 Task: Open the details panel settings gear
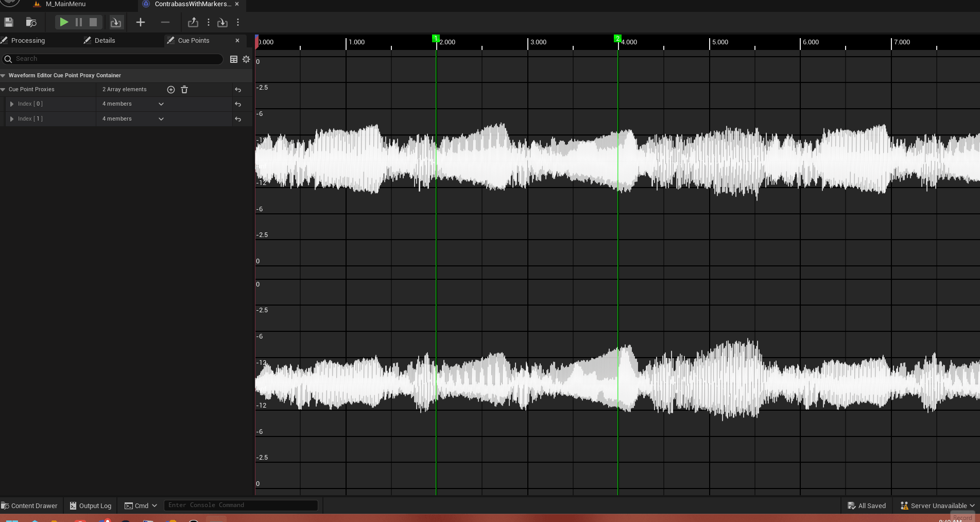246,59
